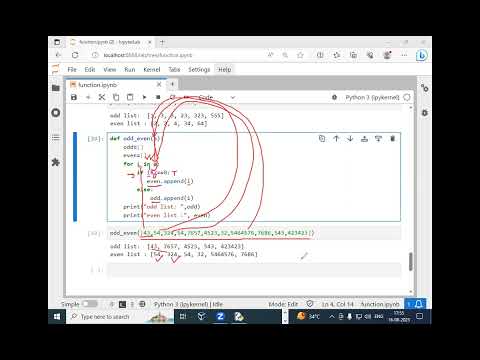Open the Tabs menu
Image resolution: width=480 pixels, height=360 pixels.
(x=174, y=69)
